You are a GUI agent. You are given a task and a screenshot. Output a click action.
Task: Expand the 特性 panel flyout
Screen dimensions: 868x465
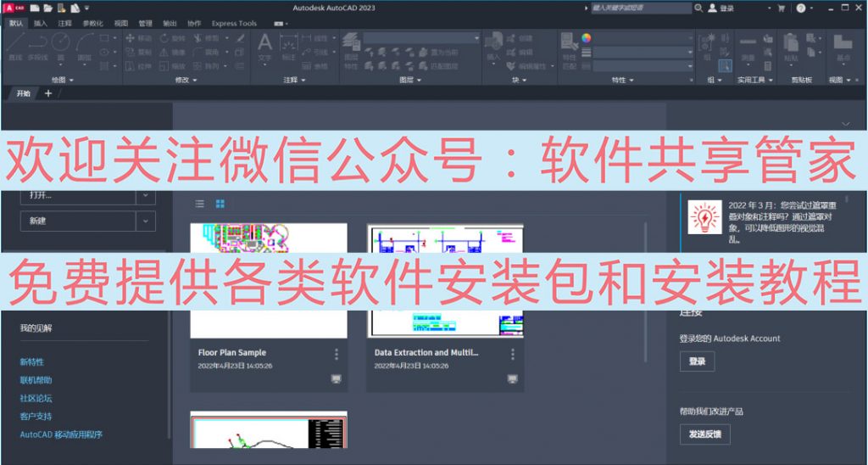(622, 80)
